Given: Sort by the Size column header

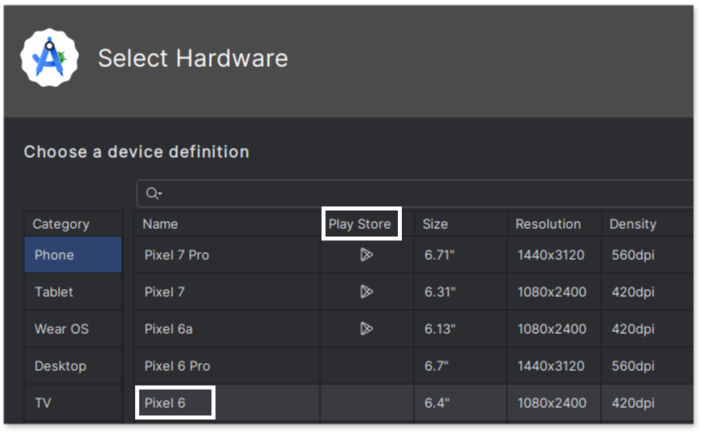Looking at the screenshot, I should tap(435, 224).
